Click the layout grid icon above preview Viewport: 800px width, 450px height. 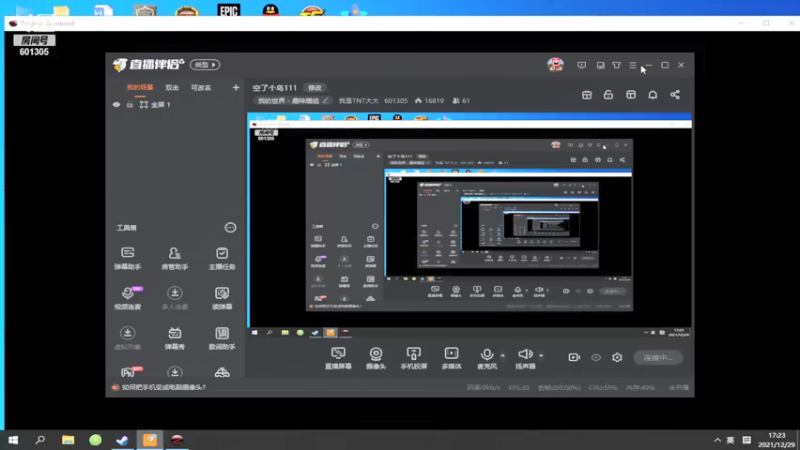pyautogui.click(x=631, y=95)
